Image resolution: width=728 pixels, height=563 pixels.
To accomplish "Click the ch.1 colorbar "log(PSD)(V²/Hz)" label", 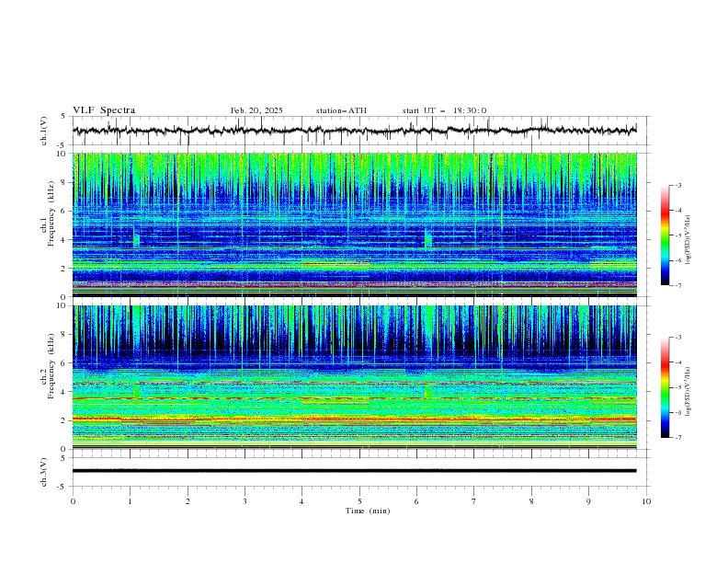I will pyautogui.click(x=688, y=240).
